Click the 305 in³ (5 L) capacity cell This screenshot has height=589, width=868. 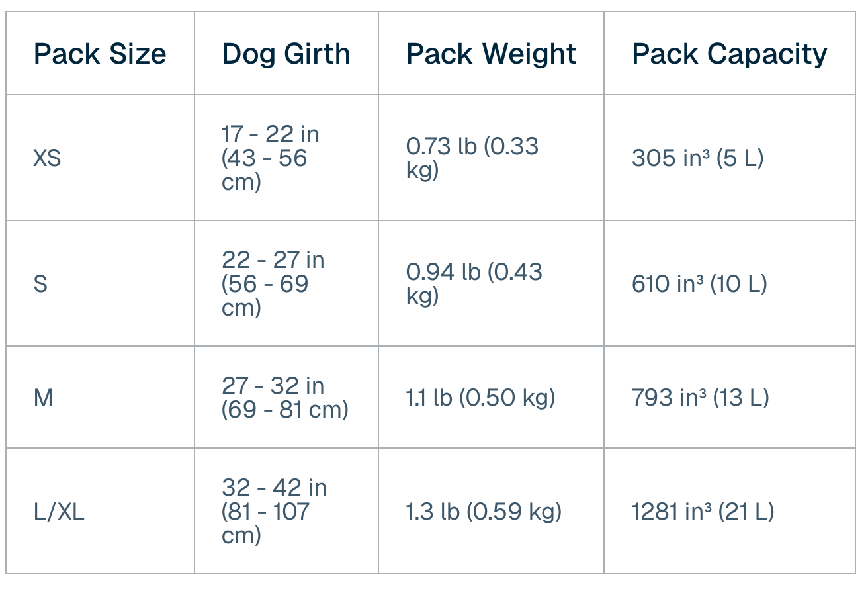(x=697, y=158)
